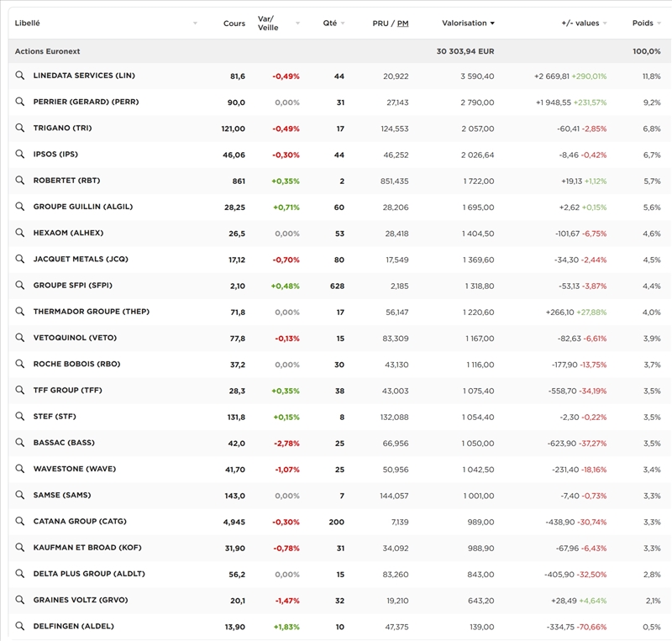
Task: Click HEXAOM weight 4,6%
Action: [x=652, y=234]
